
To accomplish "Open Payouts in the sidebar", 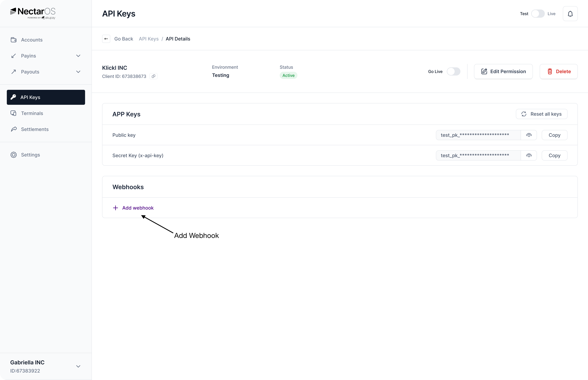I will (x=46, y=72).
